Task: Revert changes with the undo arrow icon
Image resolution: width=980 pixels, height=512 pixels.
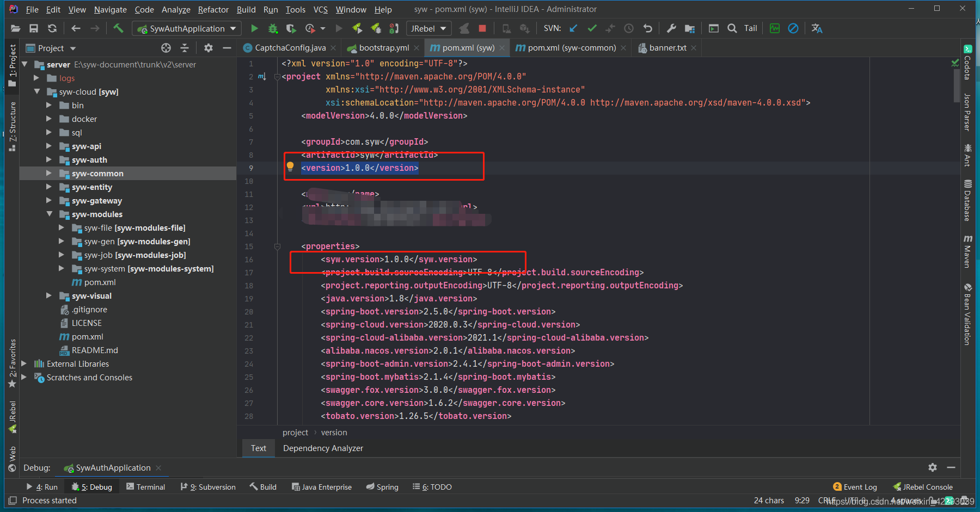Action: [x=647, y=28]
